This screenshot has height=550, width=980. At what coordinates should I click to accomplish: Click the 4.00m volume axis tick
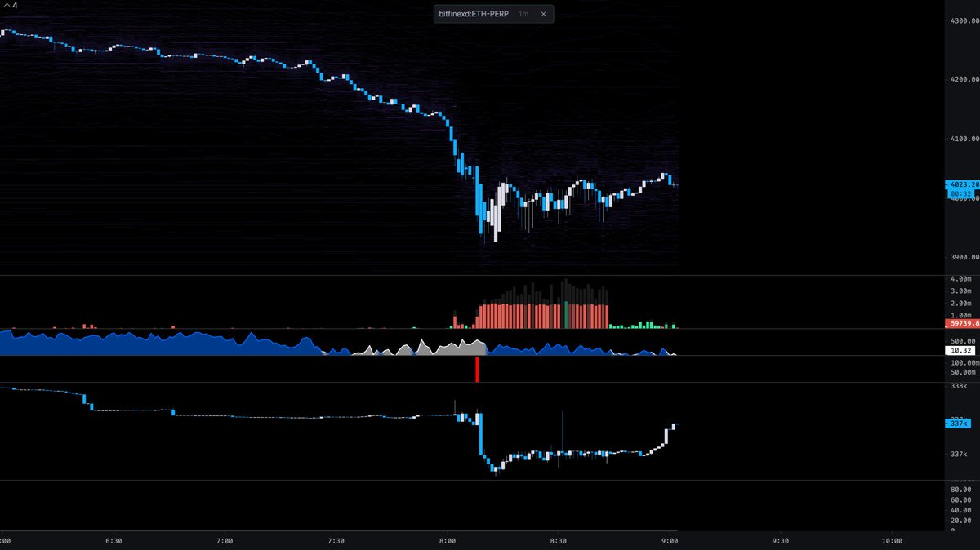(960, 280)
